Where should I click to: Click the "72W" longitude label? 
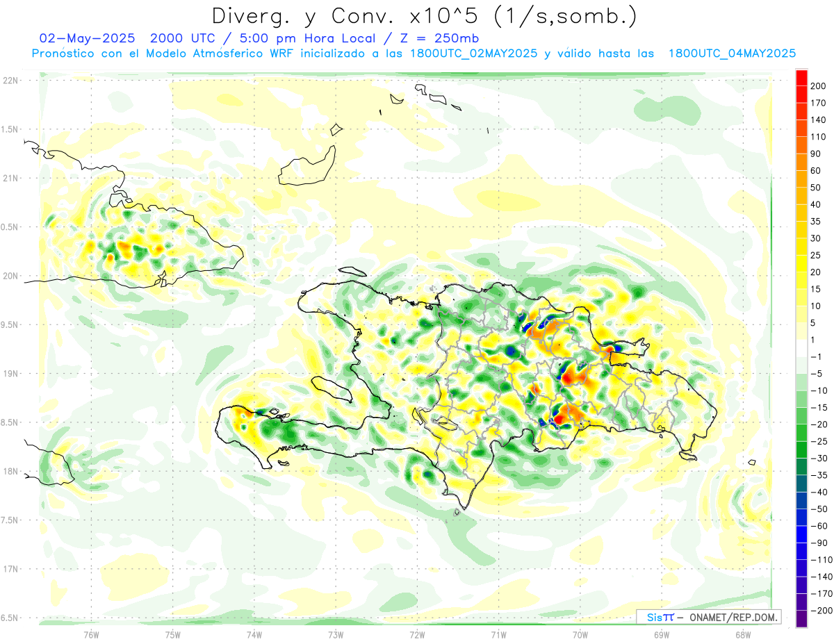(417, 634)
